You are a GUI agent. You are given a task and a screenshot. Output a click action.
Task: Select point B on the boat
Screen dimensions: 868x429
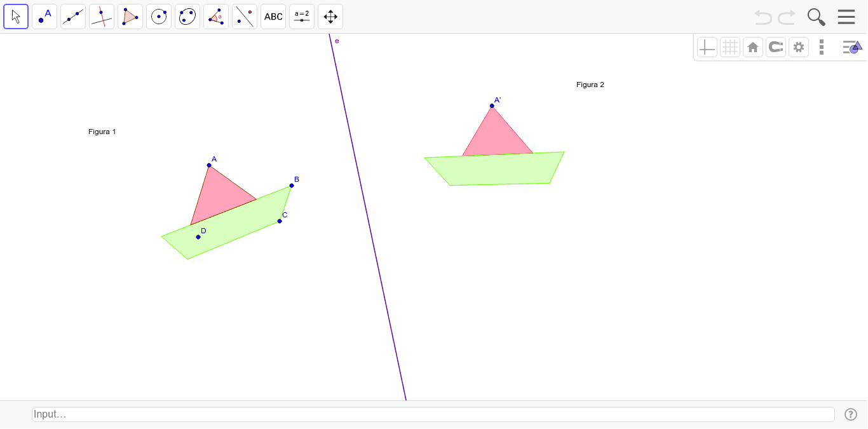(292, 186)
